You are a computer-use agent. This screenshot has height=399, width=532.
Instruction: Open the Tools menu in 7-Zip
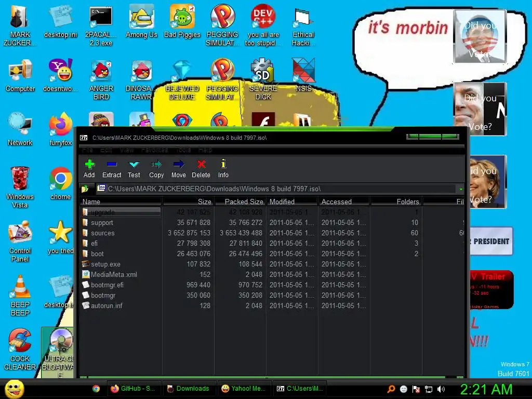(x=183, y=150)
